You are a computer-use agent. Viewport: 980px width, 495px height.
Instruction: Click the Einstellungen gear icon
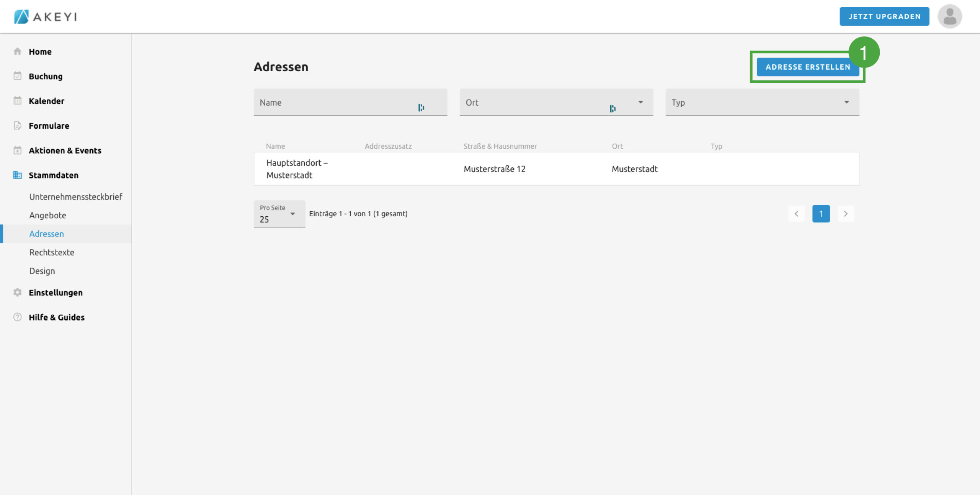point(17,292)
